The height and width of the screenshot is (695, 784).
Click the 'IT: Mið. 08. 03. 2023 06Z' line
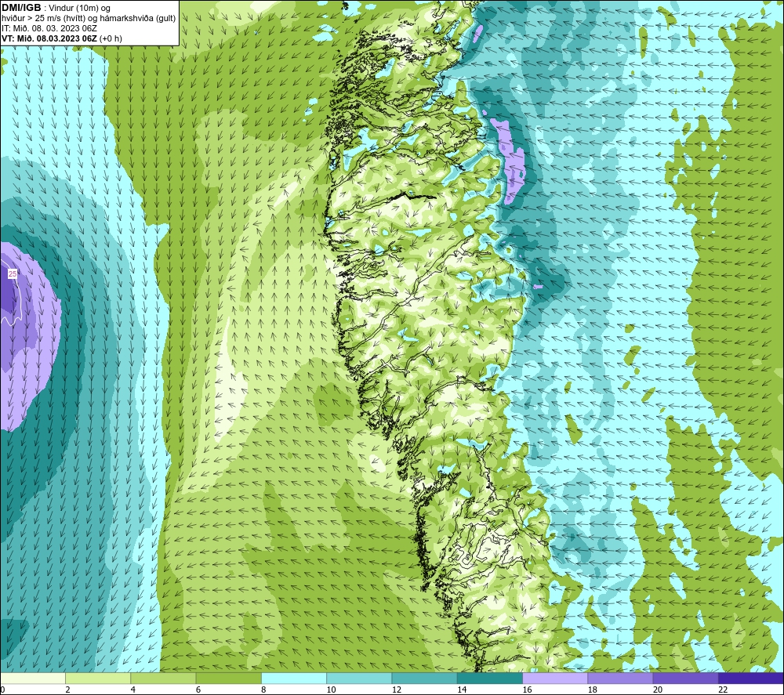pyautogui.click(x=49, y=28)
